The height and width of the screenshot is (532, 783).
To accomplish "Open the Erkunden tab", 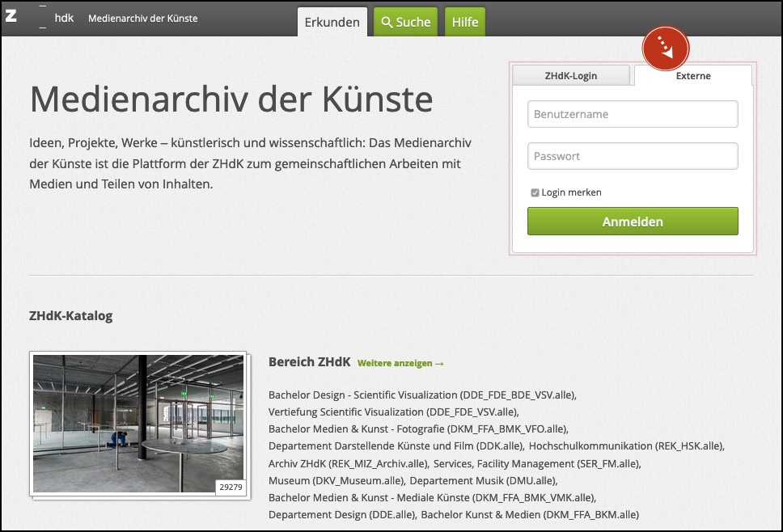I will (x=332, y=22).
